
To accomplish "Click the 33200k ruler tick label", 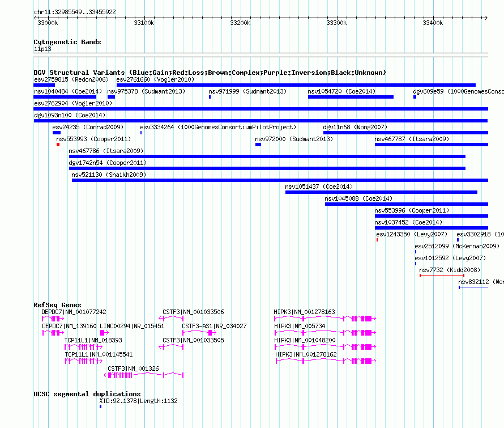I will coord(240,23).
